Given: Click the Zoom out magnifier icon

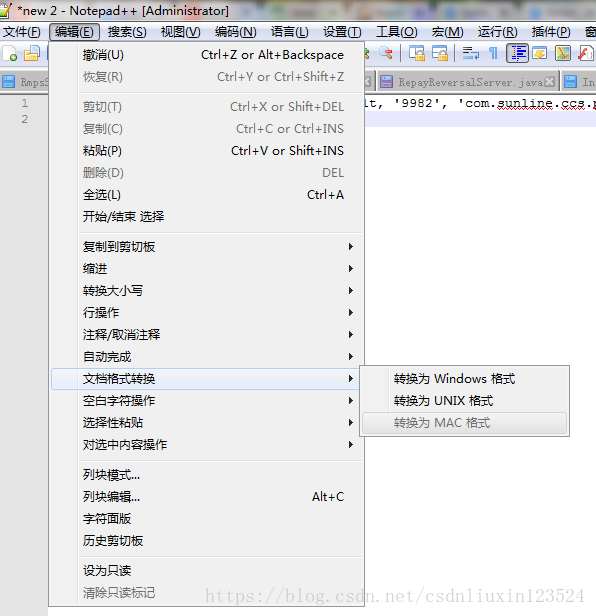Looking at the screenshot, I should (386, 53).
